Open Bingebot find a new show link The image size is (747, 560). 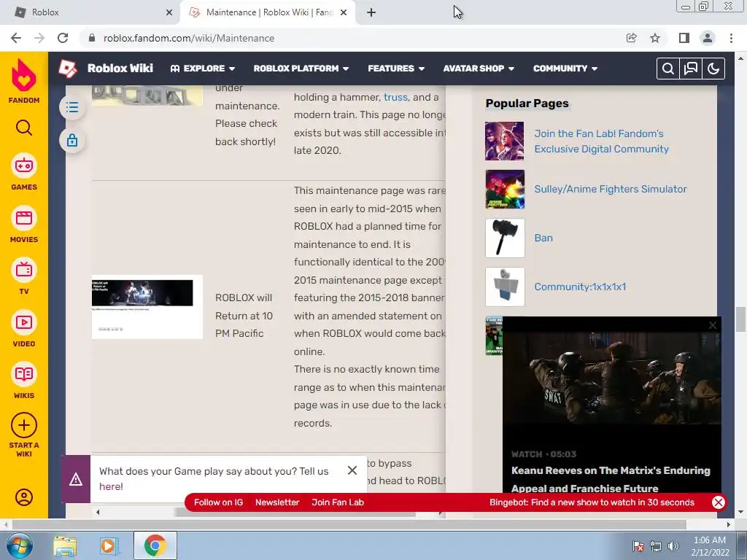pyautogui.click(x=592, y=502)
